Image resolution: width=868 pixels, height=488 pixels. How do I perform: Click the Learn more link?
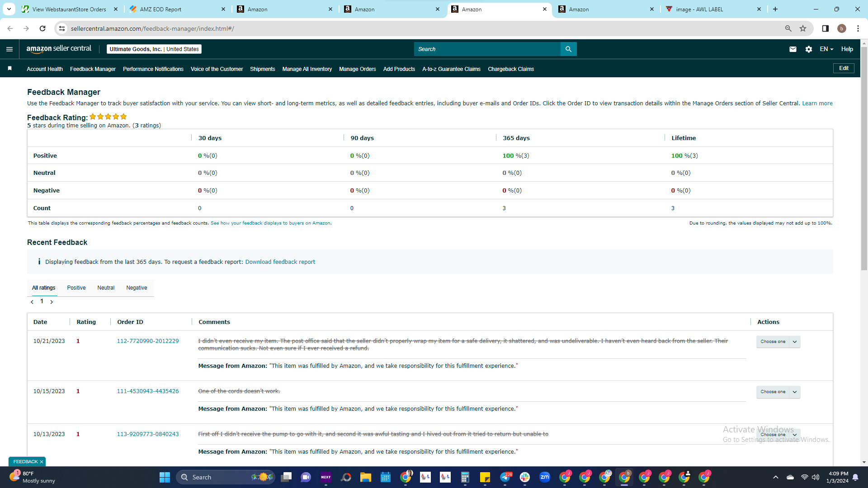(817, 103)
